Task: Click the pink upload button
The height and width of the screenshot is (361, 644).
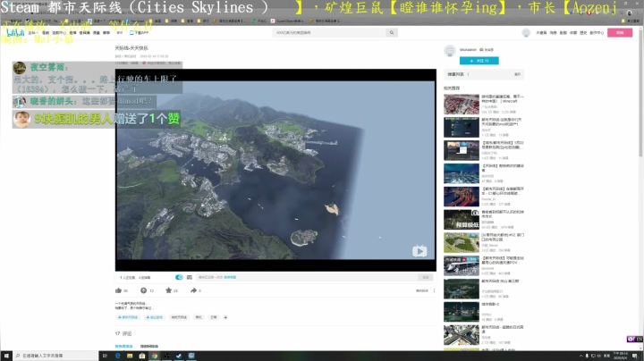Action: pyautogui.click(x=620, y=32)
